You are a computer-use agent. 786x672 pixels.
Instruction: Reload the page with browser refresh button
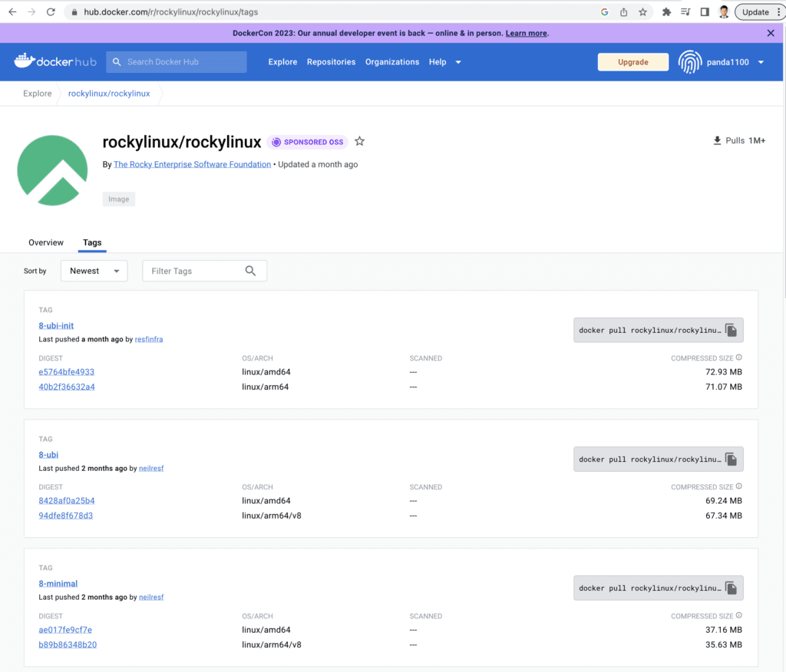pos(51,12)
